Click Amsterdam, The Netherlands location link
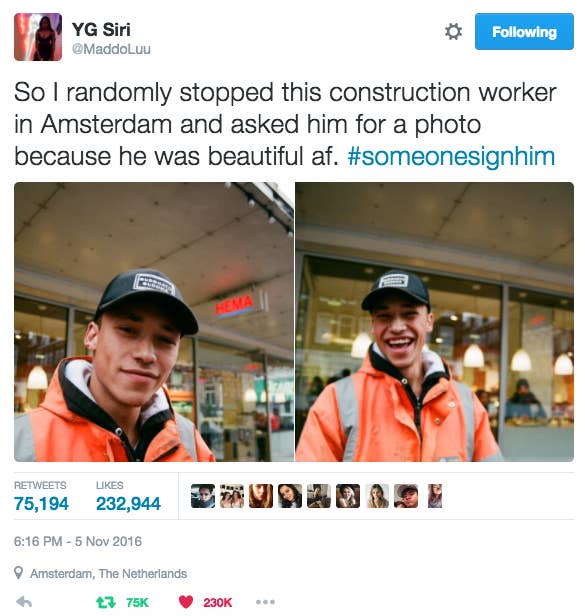 point(108,574)
